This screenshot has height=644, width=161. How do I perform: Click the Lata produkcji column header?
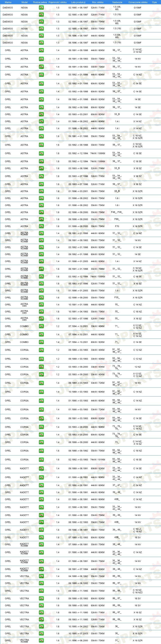tap(78, 2)
